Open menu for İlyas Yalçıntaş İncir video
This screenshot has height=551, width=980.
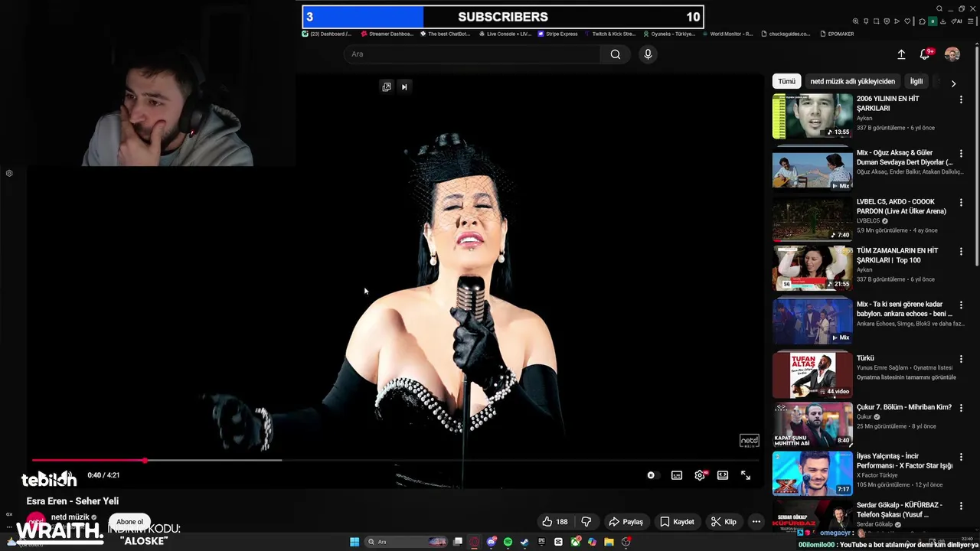(x=961, y=457)
